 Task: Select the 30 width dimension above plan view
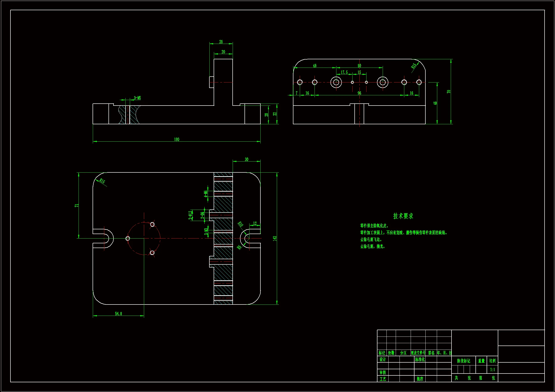click(246, 159)
